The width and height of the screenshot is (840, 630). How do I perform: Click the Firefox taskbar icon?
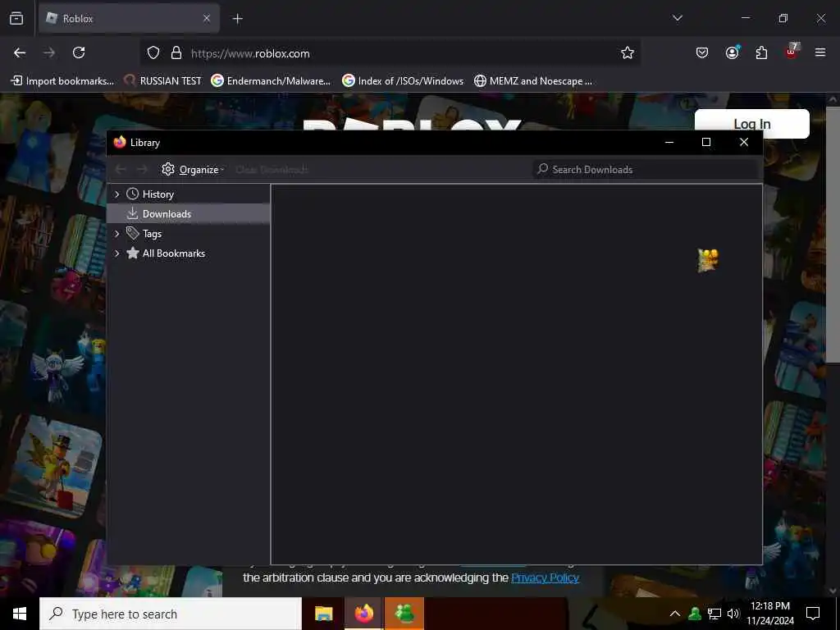(x=363, y=614)
